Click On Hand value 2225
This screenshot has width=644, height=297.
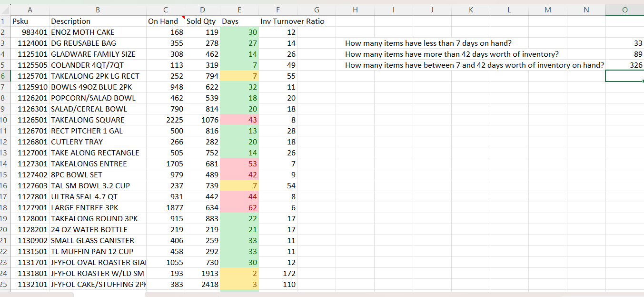click(166, 120)
